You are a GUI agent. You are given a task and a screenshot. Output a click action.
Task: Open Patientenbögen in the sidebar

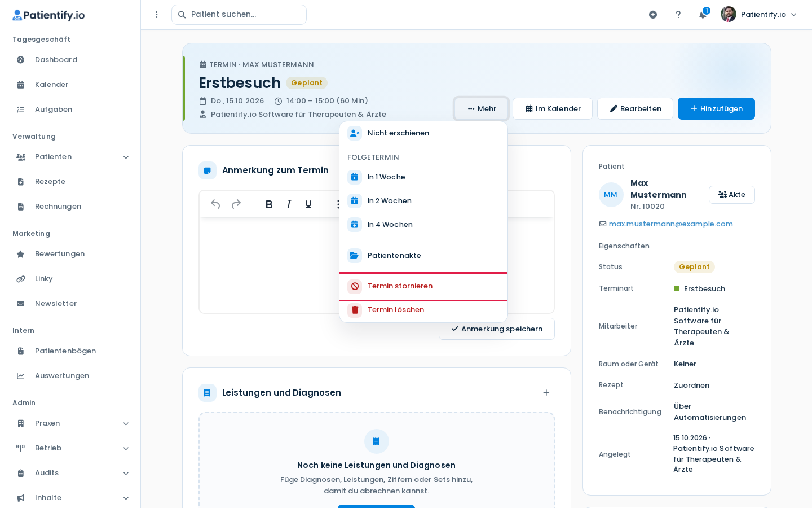(70, 351)
